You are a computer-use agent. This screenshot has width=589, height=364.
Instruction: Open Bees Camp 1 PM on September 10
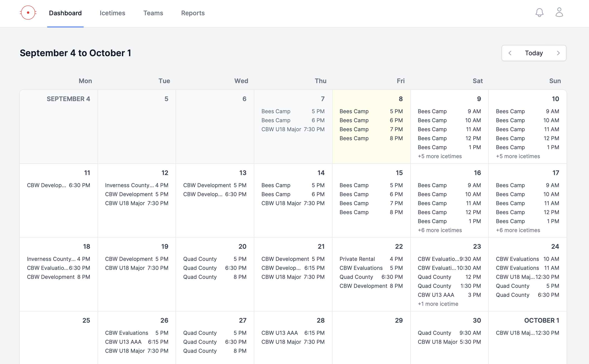pos(527,147)
